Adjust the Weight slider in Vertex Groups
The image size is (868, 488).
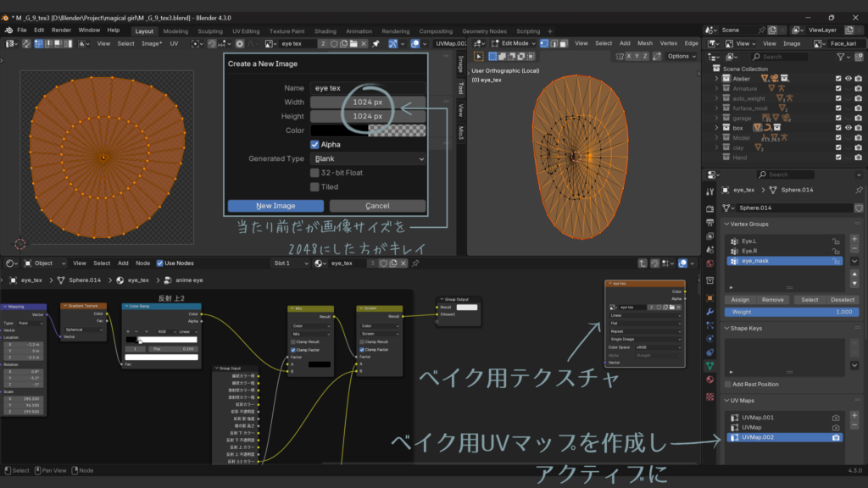(790, 312)
